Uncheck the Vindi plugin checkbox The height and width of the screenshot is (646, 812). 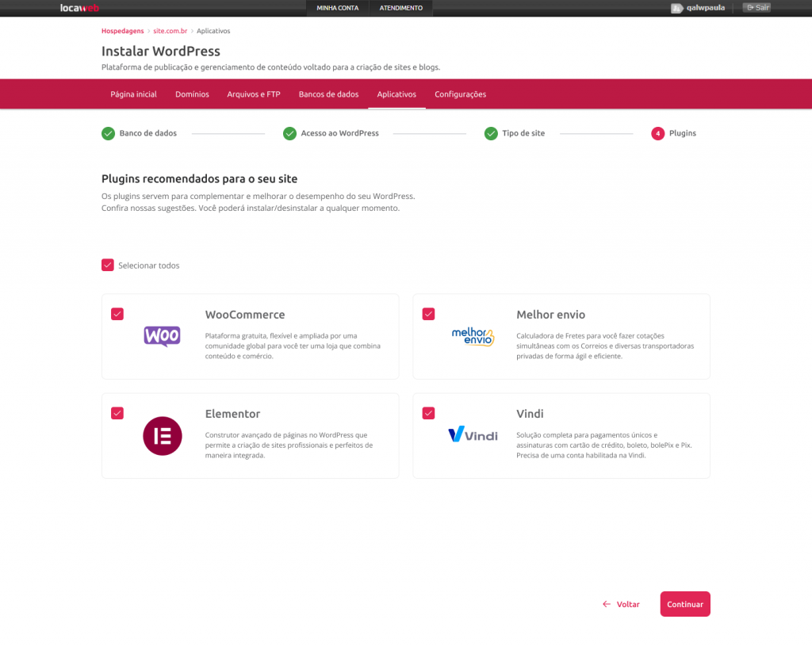click(x=429, y=413)
